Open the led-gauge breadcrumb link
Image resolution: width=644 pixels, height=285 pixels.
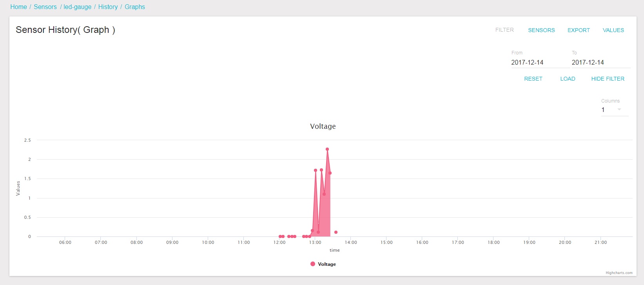(77, 7)
